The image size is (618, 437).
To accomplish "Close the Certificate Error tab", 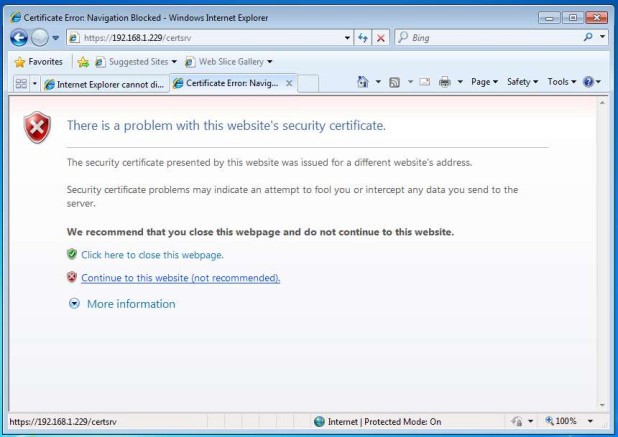I will click(x=289, y=83).
